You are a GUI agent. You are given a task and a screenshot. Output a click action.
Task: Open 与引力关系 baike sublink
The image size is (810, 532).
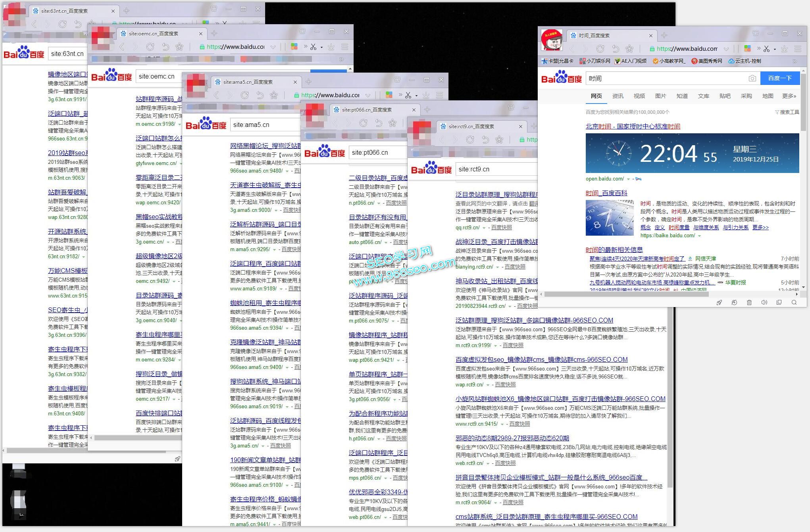pos(735,227)
